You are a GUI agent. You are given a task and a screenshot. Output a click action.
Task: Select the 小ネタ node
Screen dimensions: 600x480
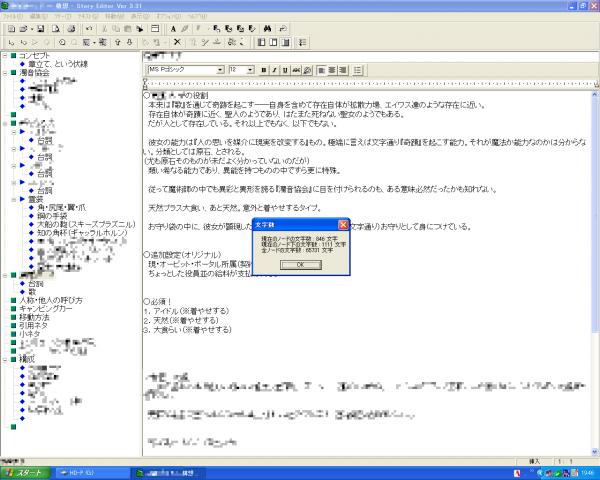(x=29, y=334)
